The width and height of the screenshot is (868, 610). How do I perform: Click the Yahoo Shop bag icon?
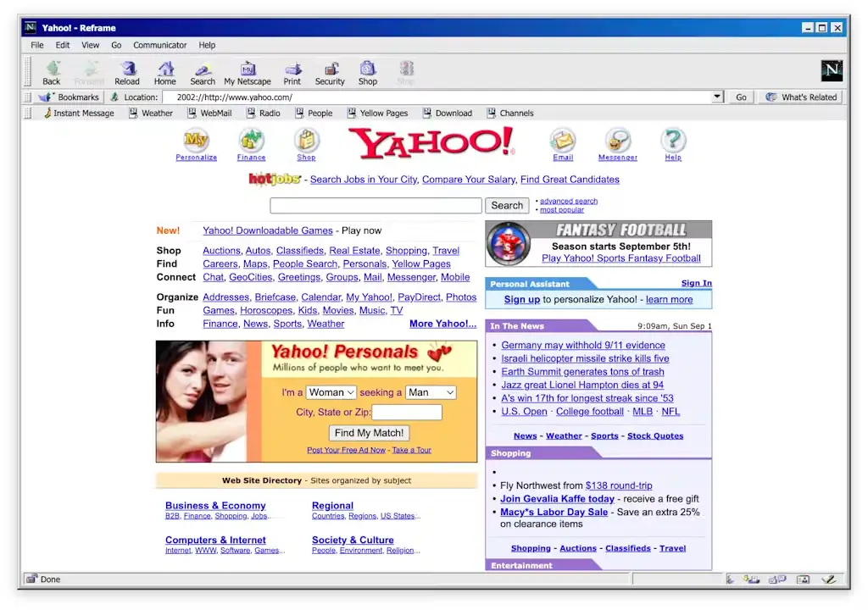[306, 140]
